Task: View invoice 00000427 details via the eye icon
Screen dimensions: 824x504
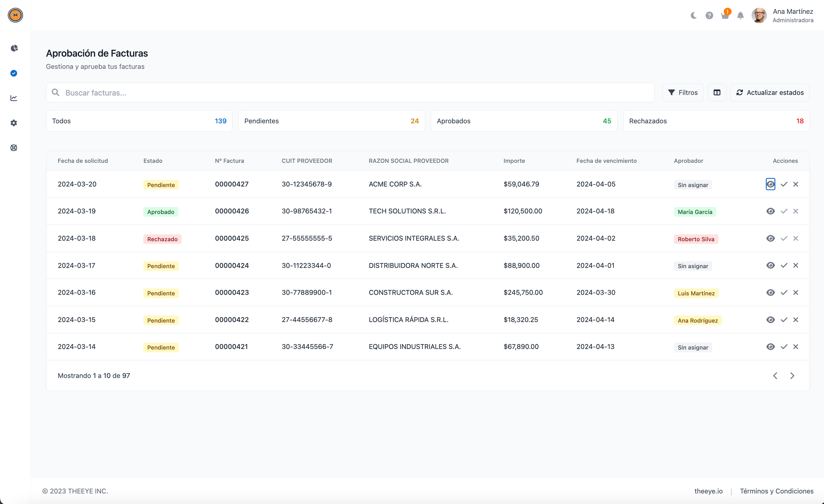Action: pos(770,184)
